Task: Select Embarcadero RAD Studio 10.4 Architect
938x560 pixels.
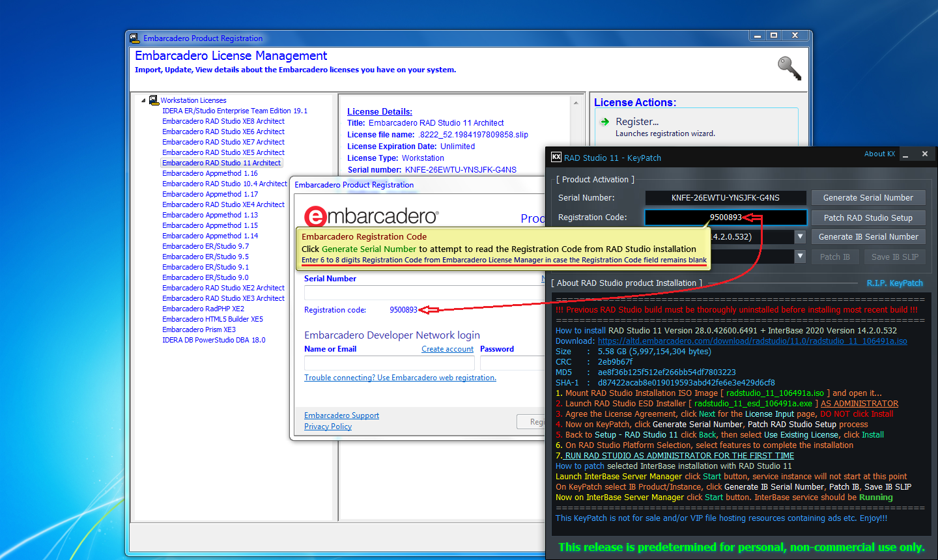Action: click(x=225, y=184)
